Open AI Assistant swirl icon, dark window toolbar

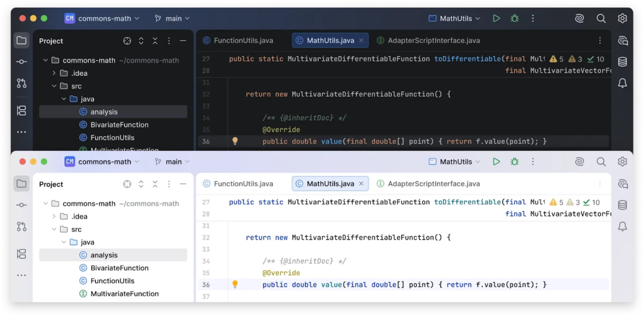tap(580, 18)
